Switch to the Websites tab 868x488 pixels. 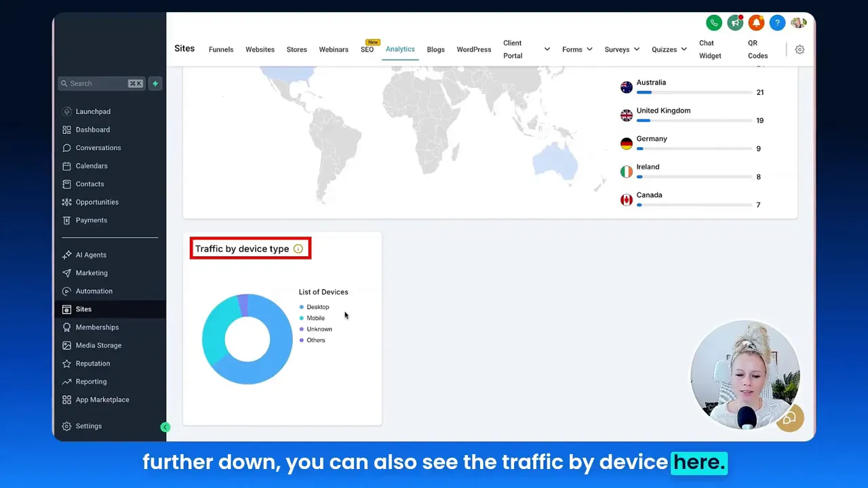click(x=260, y=49)
